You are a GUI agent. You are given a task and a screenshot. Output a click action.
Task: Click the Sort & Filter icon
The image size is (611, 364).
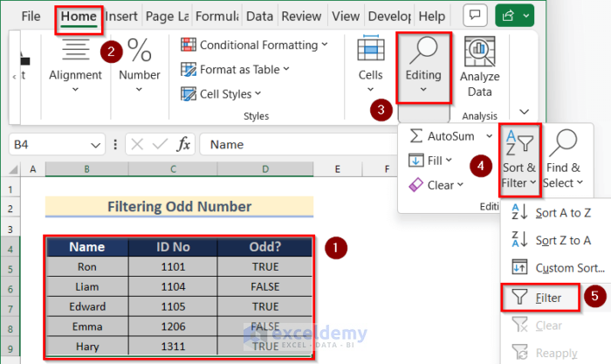520,142
